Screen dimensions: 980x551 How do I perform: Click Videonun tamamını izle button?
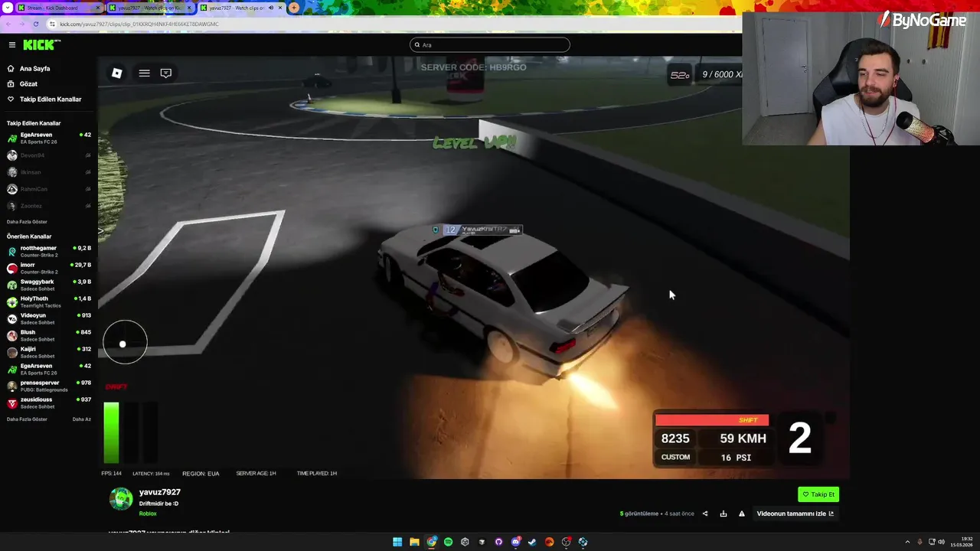[795, 514]
